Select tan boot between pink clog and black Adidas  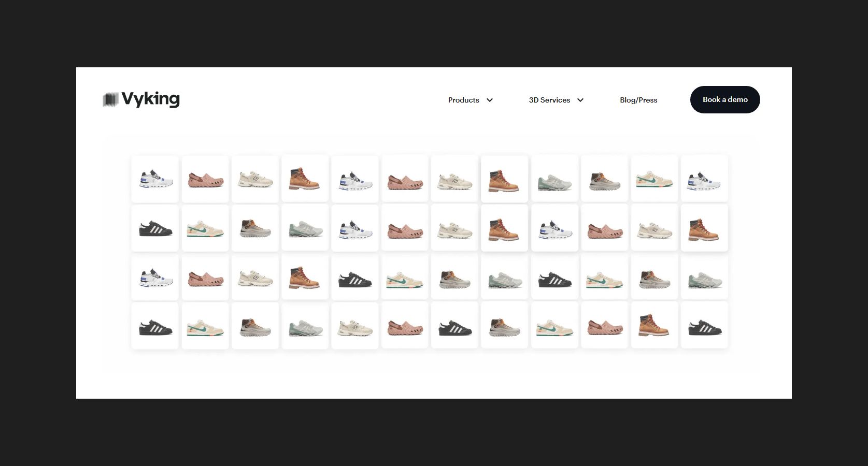654,326
